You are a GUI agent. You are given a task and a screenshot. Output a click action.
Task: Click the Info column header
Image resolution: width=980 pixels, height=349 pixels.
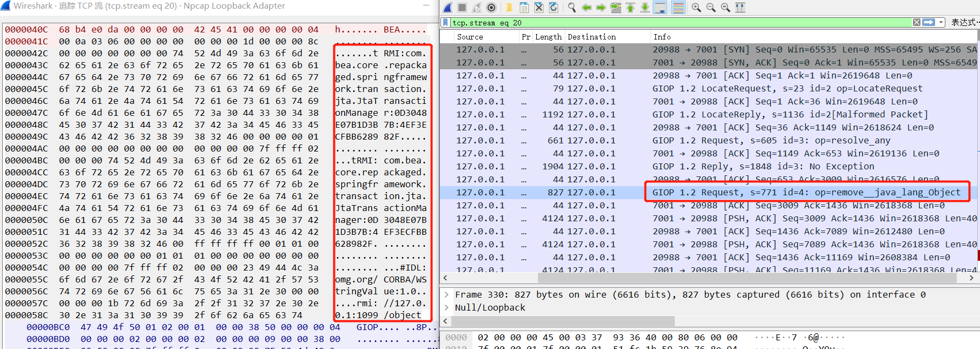662,37
